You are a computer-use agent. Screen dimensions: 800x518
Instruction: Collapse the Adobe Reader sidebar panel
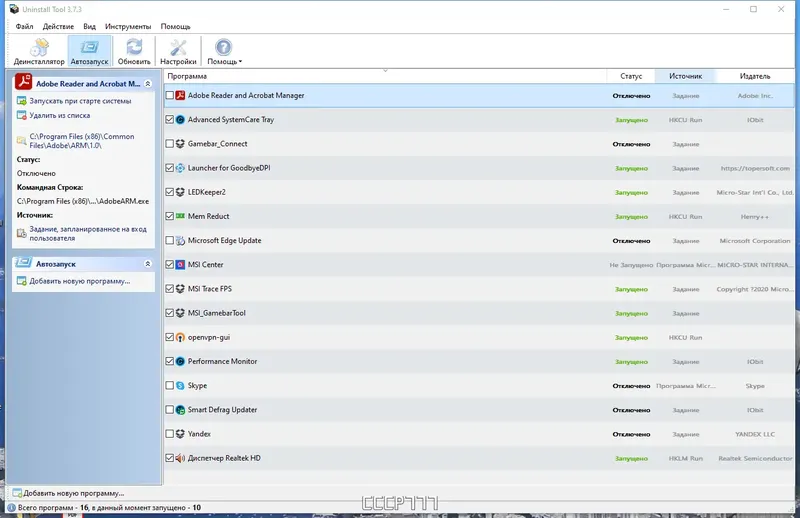tap(148, 84)
